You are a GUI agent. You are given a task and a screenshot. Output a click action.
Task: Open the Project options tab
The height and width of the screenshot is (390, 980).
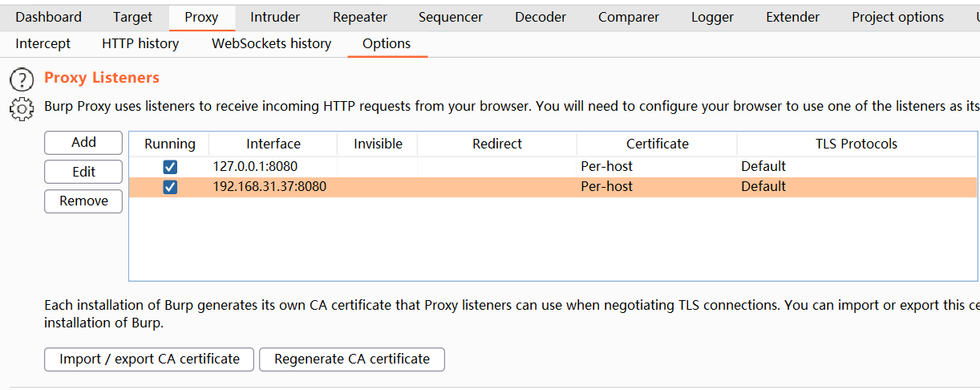click(898, 17)
